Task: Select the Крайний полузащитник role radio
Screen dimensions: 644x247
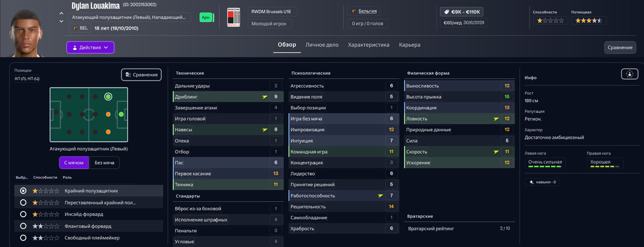Action: click(23, 191)
